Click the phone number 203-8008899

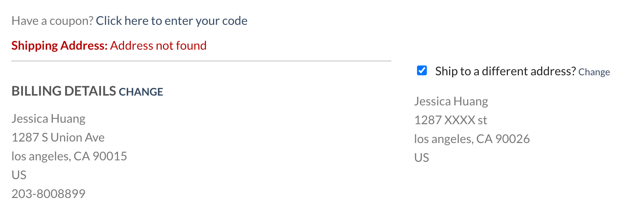point(48,194)
